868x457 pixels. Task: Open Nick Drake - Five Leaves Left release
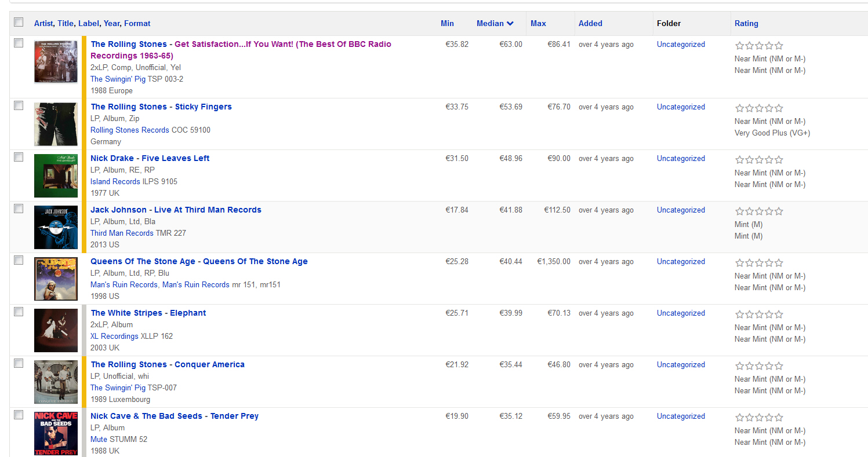(150, 158)
